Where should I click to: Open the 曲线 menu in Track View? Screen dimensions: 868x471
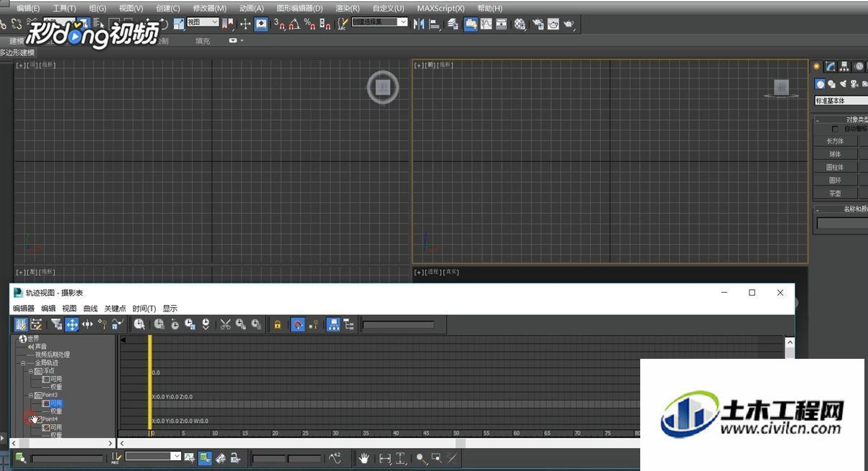tap(91, 308)
